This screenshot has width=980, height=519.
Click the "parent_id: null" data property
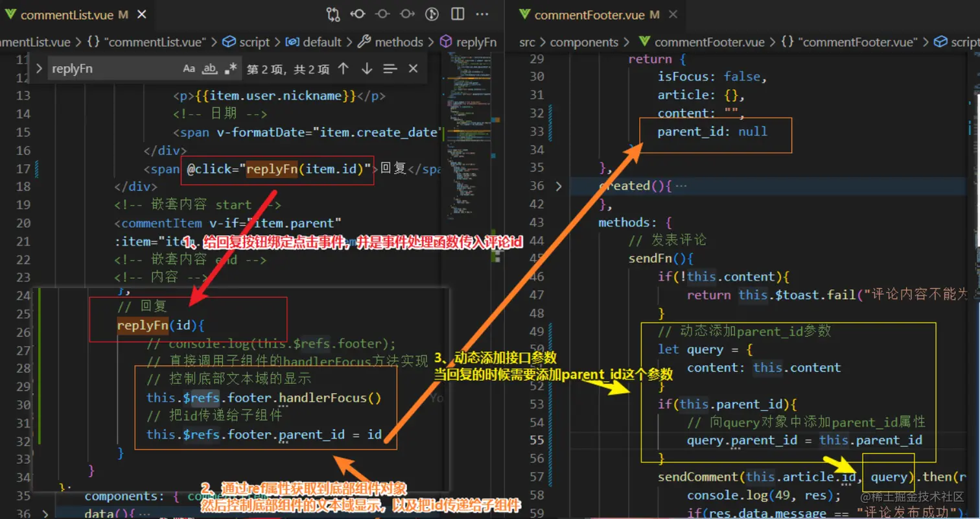[x=712, y=131]
